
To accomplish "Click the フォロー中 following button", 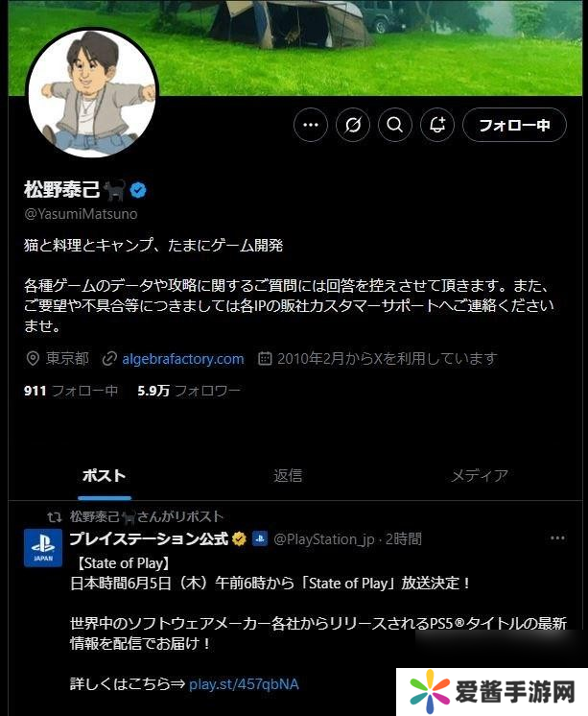I will [x=514, y=125].
